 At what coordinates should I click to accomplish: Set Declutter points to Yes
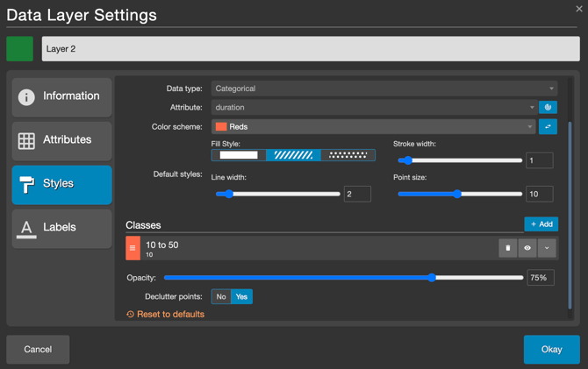[x=241, y=297]
